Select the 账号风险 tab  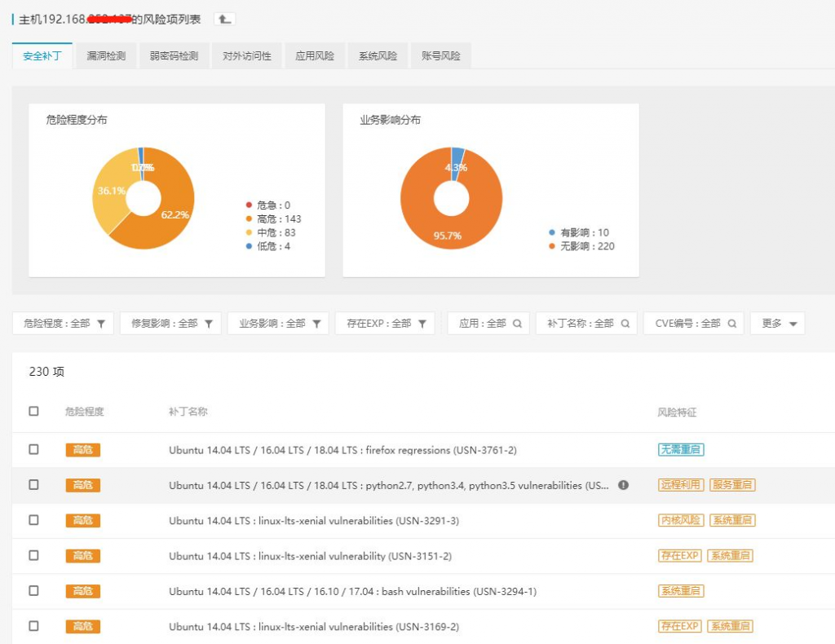point(440,56)
